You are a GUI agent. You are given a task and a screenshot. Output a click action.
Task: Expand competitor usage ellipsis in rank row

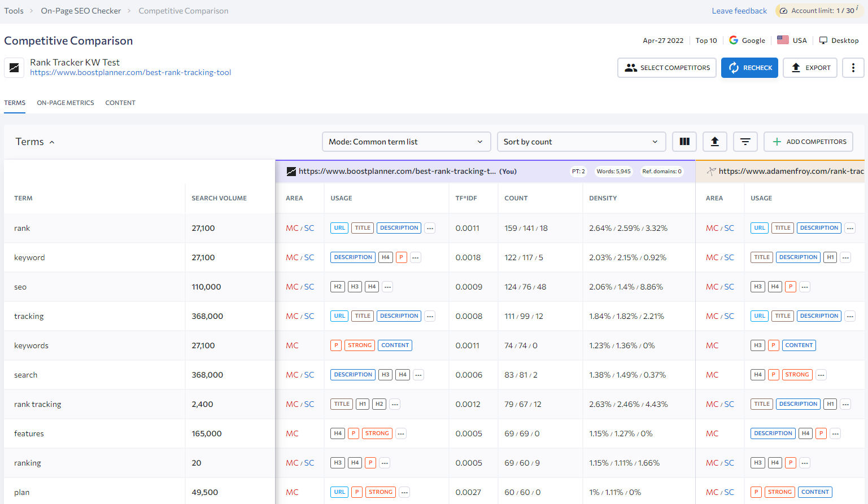[x=850, y=228]
